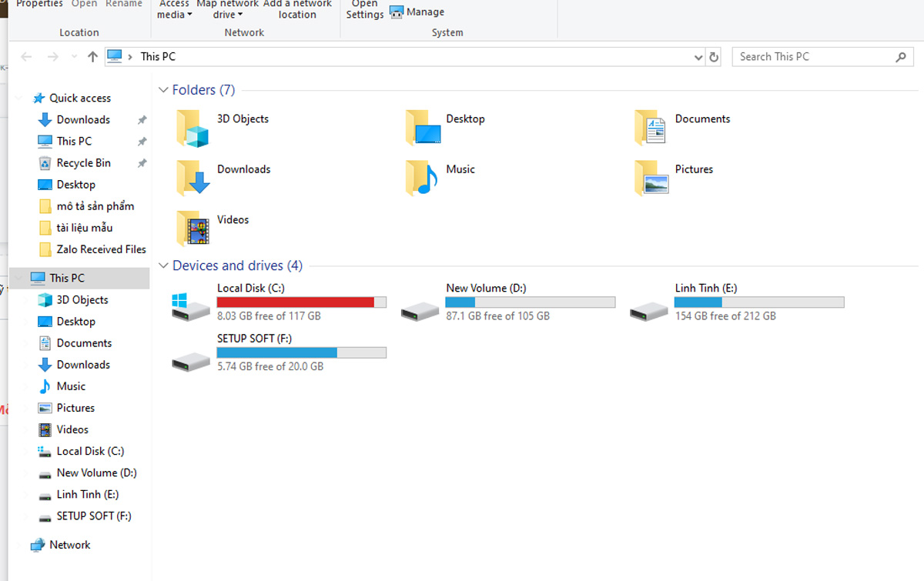Select Network in the navigation pane
924x581 pixels.
tap(69, 545)
